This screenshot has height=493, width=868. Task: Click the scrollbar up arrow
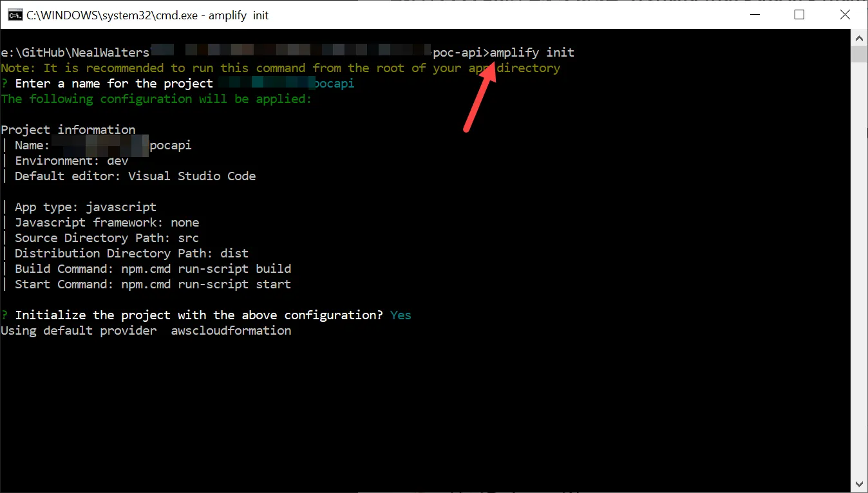coord(859,38)
